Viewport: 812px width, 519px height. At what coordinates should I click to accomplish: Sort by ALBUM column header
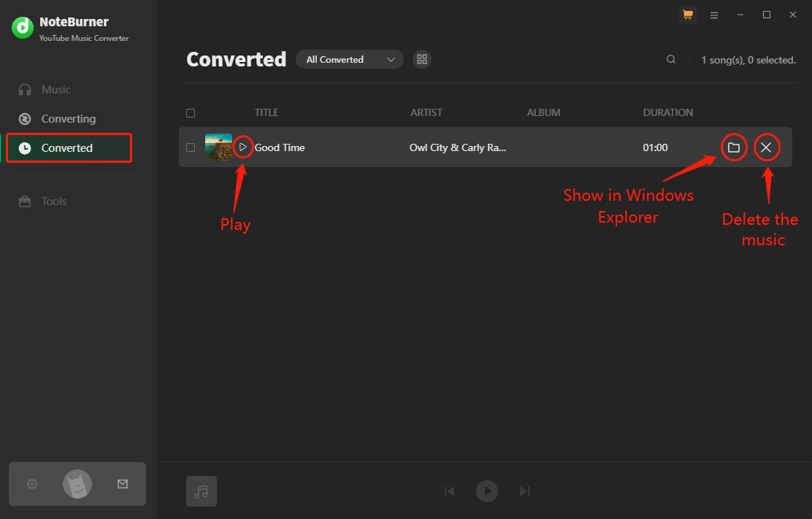pos(544,113)
